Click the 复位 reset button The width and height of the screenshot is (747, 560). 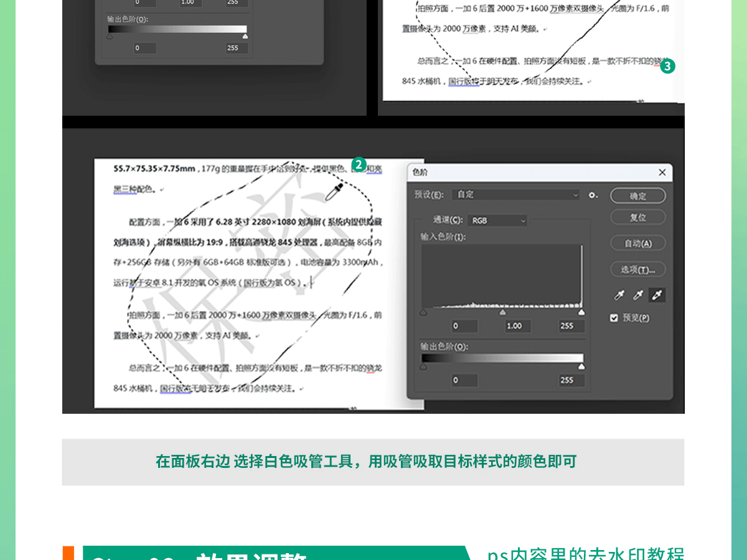(638, 217)
